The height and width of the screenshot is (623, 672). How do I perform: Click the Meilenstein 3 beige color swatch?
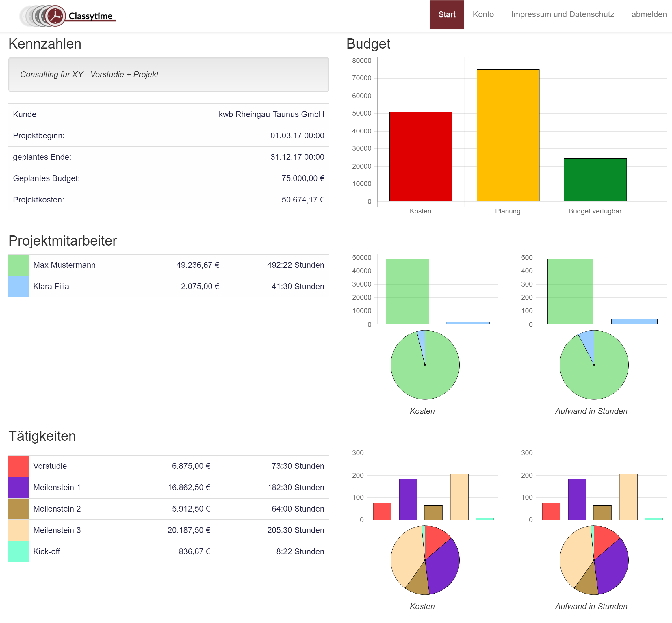[x=18, y=530]
